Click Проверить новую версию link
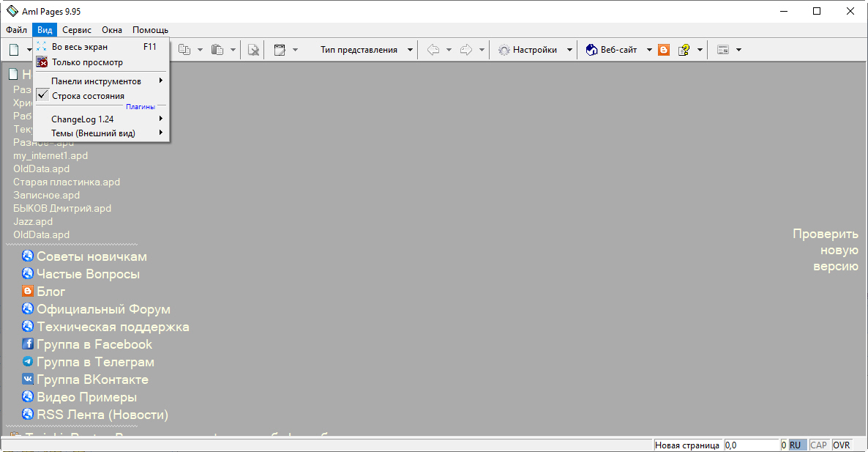 point(826,250)
